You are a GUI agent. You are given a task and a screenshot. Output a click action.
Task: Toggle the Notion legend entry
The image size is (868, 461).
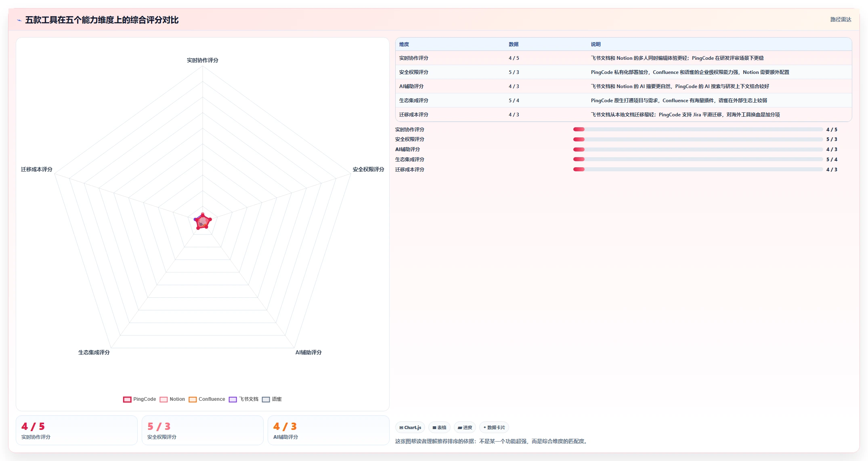172,399
